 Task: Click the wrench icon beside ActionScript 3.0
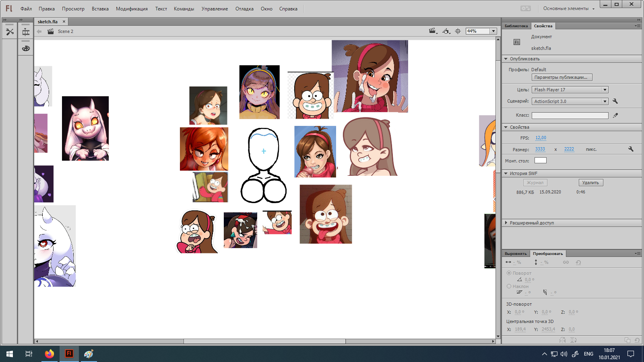pyautogui.click(x=615, y=101)
